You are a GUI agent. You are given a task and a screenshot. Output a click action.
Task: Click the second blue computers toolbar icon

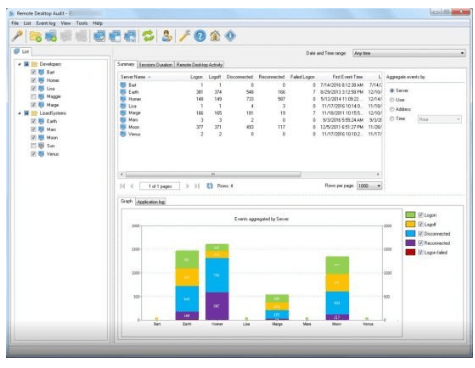(115, 36)
